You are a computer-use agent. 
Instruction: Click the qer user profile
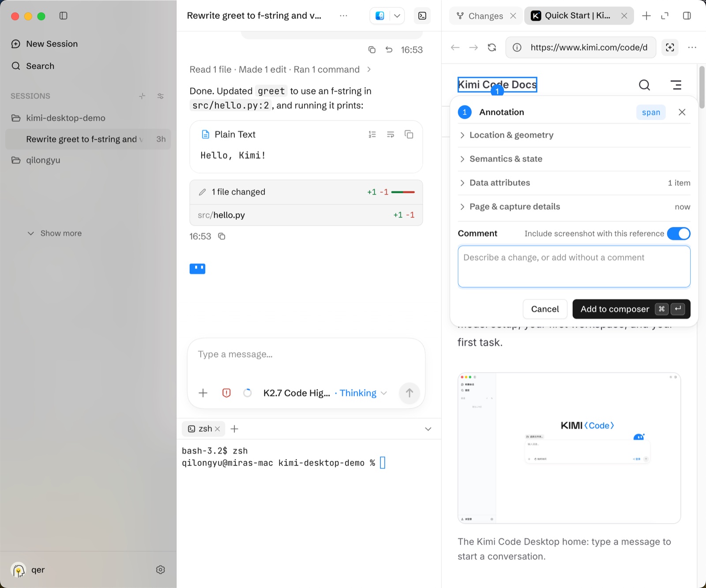tap(28, 569)
